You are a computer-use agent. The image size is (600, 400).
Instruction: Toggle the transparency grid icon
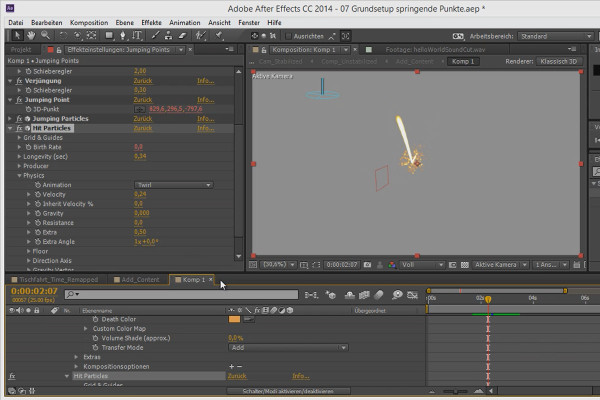[x=465, y=264]
